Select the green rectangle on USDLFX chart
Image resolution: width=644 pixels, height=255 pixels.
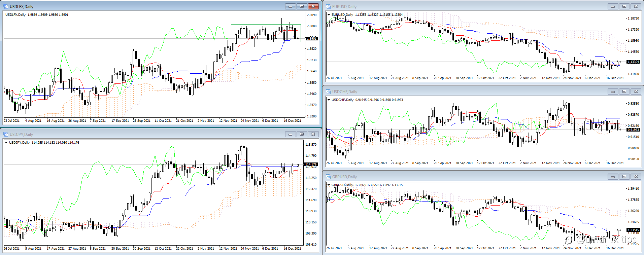(266, 25)
